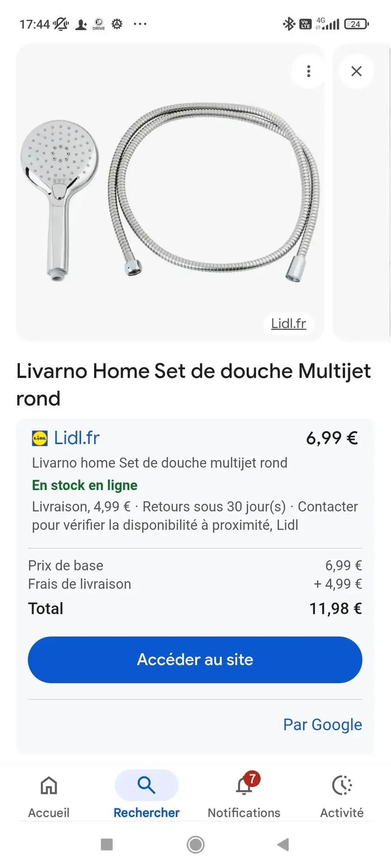Close the product preview panel

tap(357, 71)
